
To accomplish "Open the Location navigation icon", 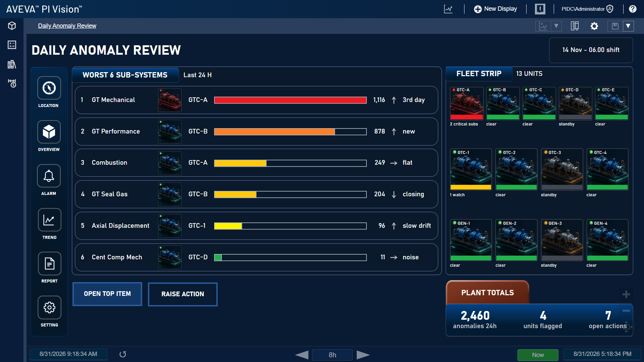I will tap(49, 88).
